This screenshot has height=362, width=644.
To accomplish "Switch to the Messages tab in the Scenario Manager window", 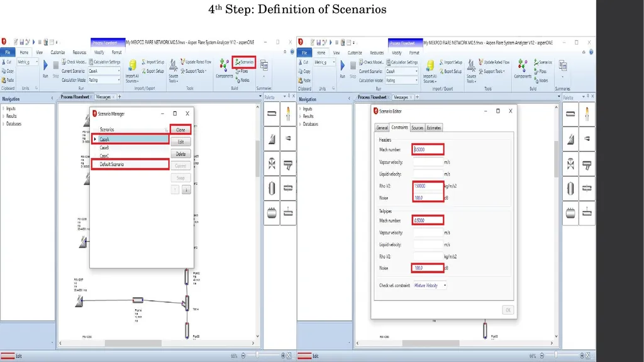I will (x=103, y=97).
